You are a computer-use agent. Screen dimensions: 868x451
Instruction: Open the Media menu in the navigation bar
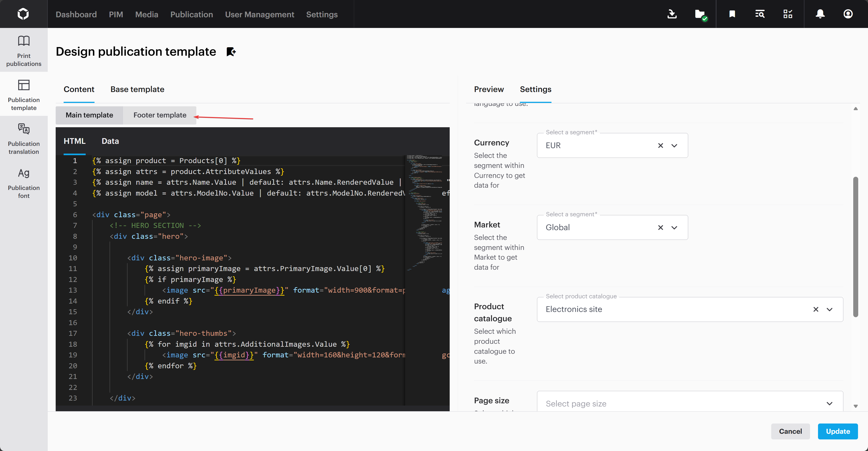[147, 15]
